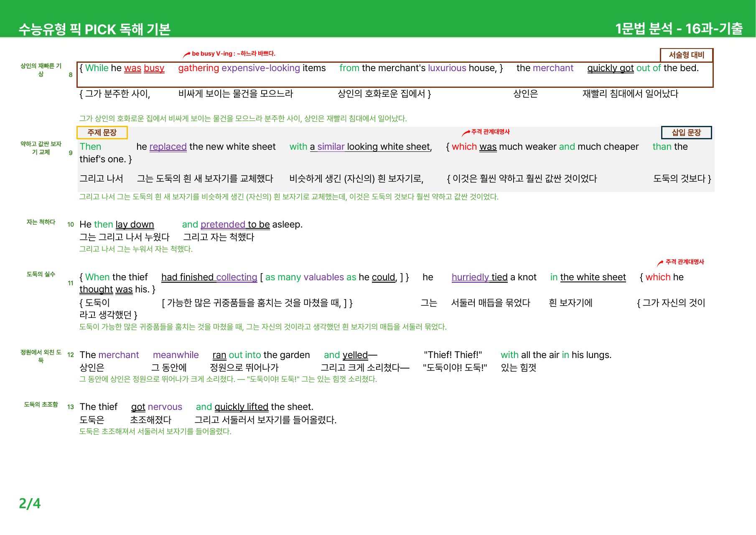Click the underlined phrase 'quickly lifted'
Viewport: 756px width, 535px height.
click(242, 407)
